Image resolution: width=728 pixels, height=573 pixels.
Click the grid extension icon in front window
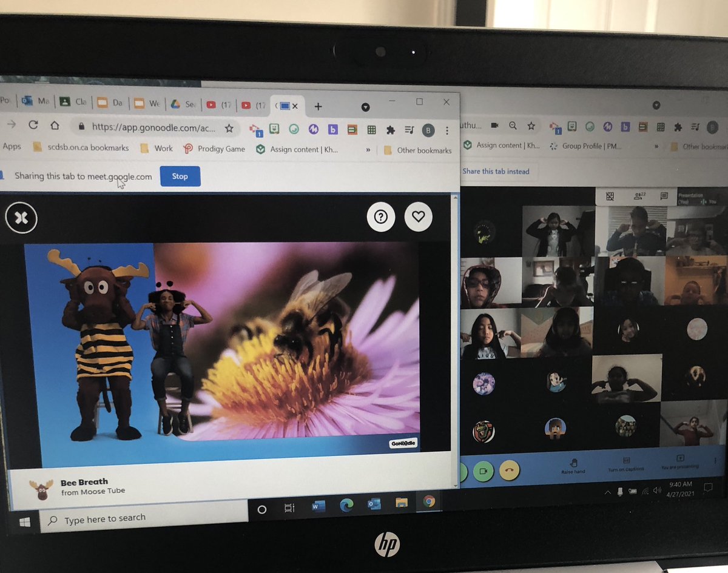tap(371, 130)
